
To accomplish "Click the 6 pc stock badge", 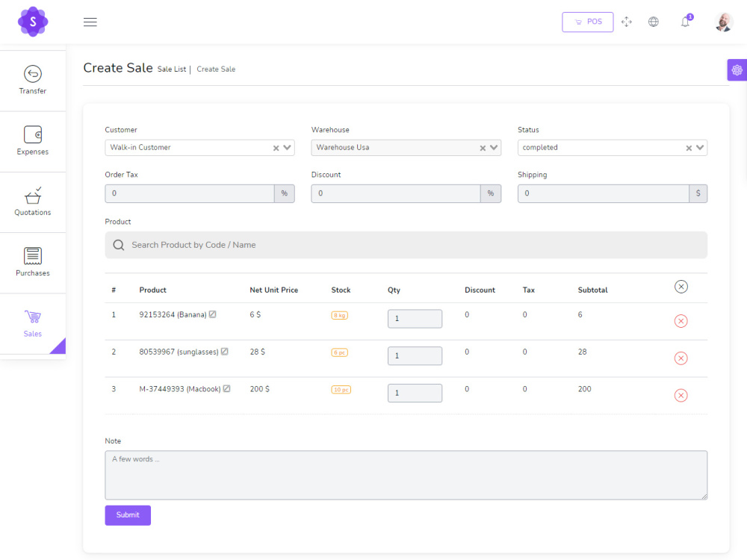I will [340, 352].
